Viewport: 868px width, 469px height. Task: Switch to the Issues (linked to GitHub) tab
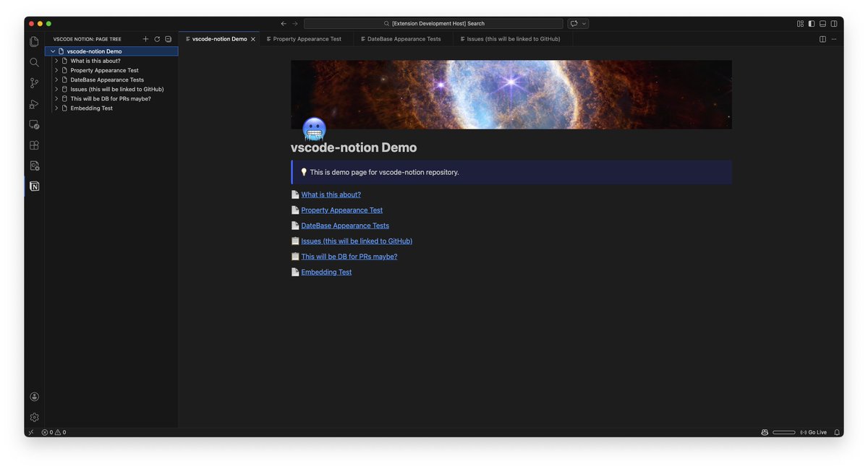click(513, 39)
